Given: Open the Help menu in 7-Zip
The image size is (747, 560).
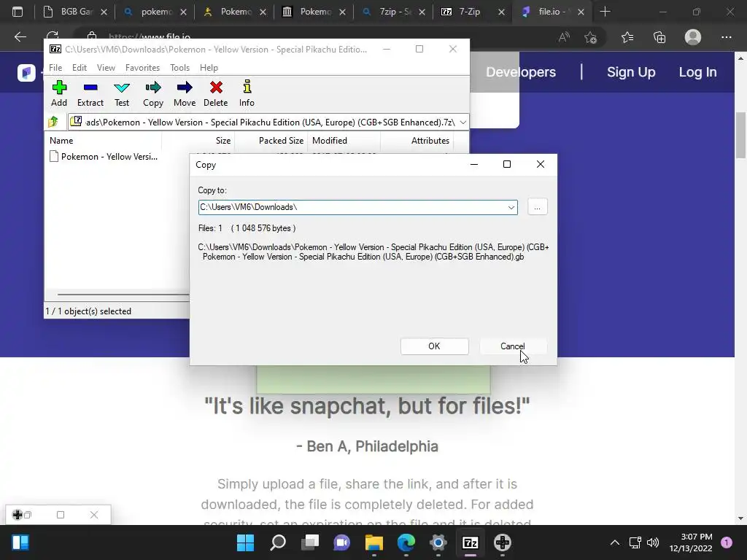Looking at the screenshot, I should click(209, 68).
